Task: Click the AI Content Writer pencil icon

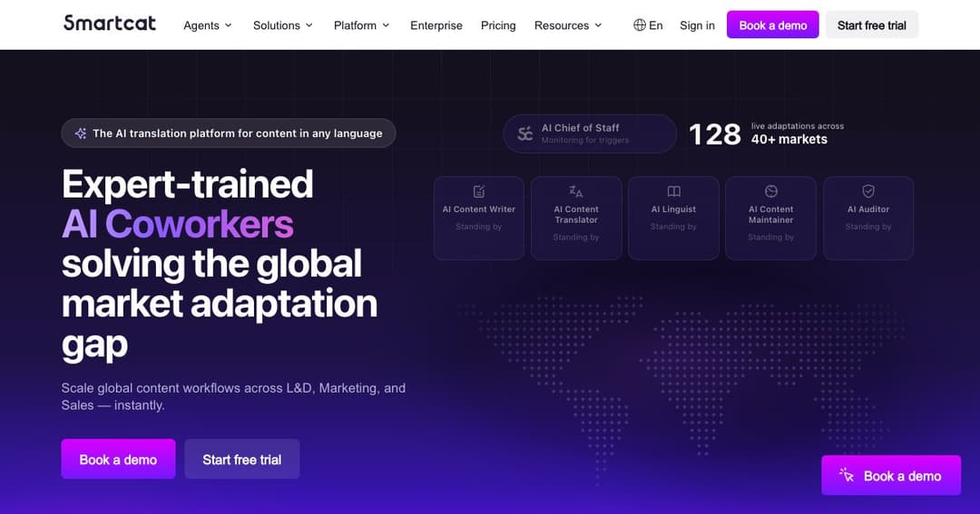Action: click(x=479, y=191)
